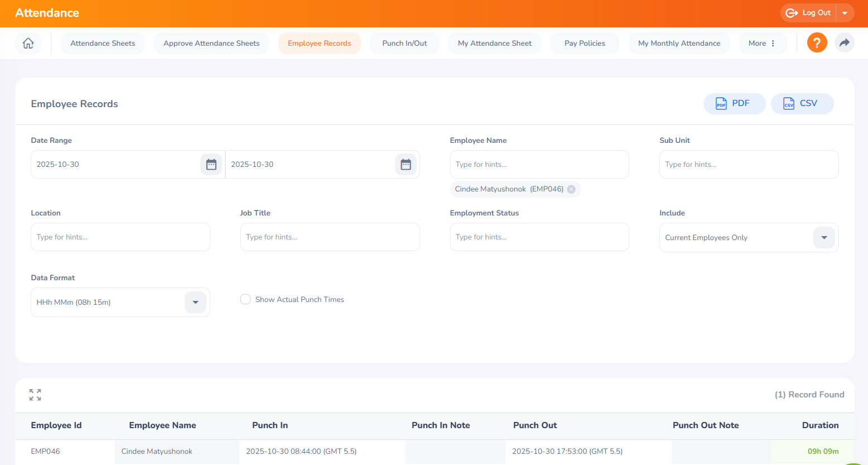868x465 pixels.
Task: Expand the More navigation menu
Action: point(762,43)
